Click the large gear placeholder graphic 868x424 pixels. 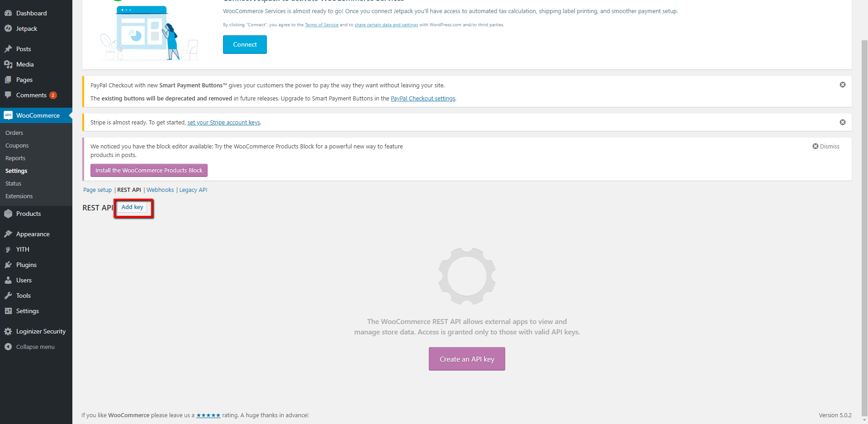tap(467, 276)
